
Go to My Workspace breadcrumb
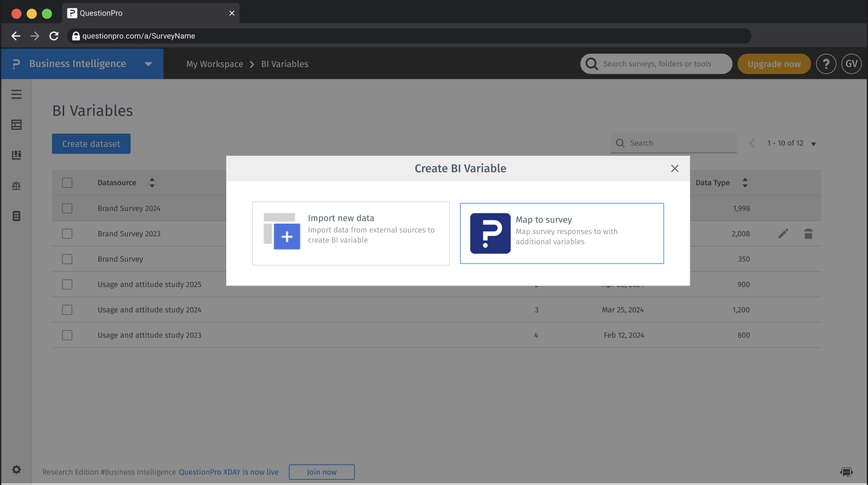tap(215, 64)
